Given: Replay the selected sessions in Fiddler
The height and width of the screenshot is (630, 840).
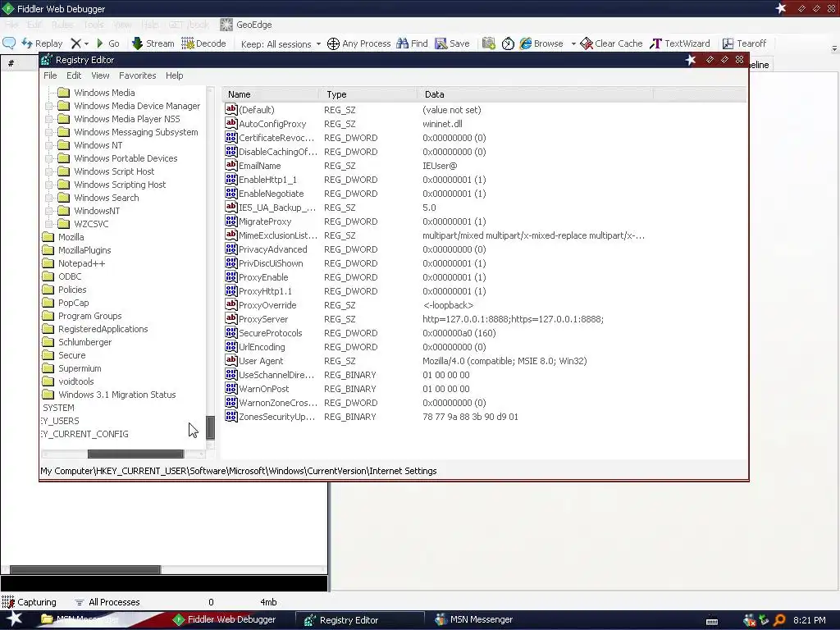Looking at the screenshot, I should point(43,43).
